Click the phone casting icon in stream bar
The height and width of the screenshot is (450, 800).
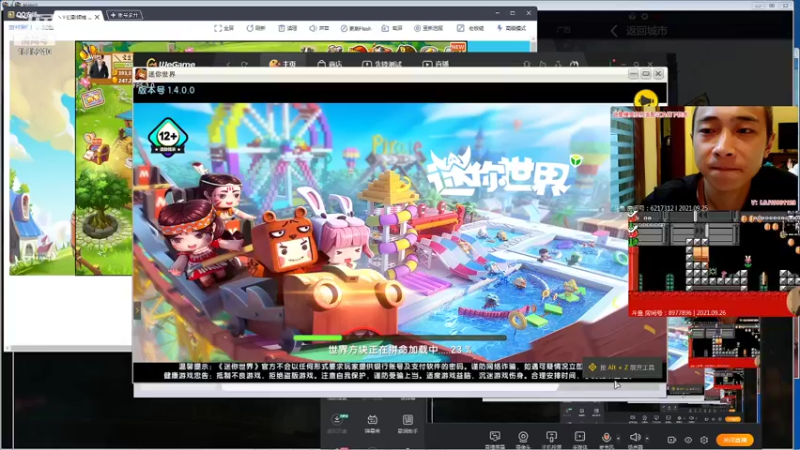point(551,437)
